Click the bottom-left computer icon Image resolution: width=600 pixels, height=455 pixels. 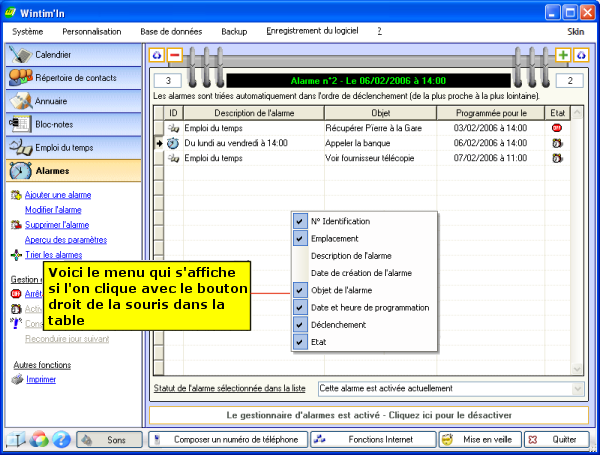click(x=16, y=440)
